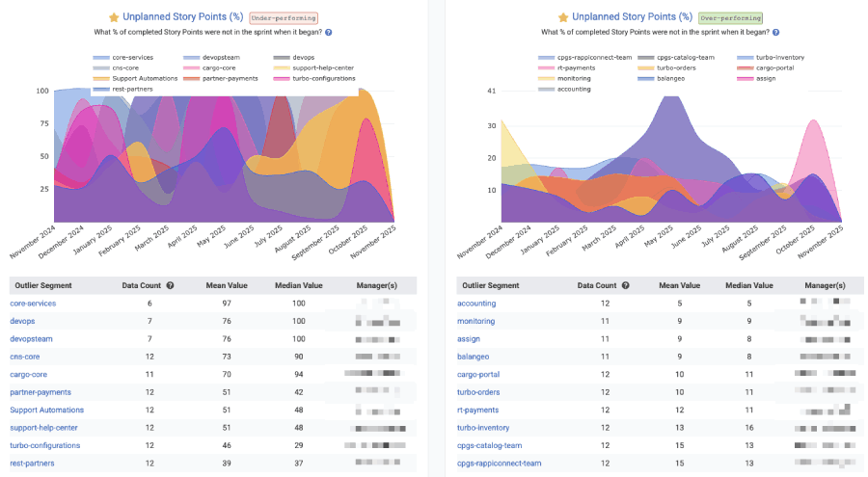The image size is (868, 477).
Task: Open the core-services outlier segment link
Action: click(x=33, y=304)
